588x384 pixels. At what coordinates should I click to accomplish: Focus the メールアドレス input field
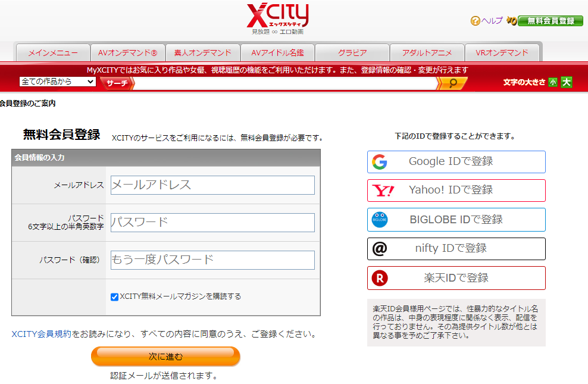pos(212,185)
